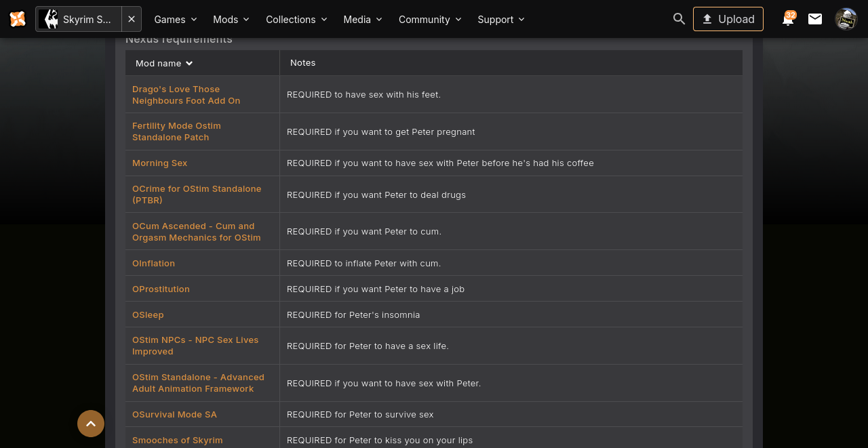Click the back-to-top arrow button
The image size is (868, 448).
coord(91,424)
